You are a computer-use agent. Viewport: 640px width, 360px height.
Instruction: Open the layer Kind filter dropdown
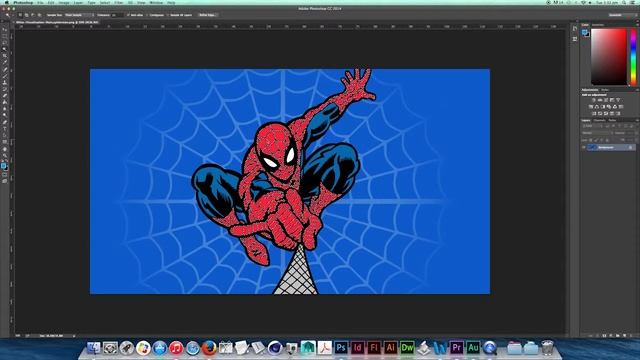click(x=592, y=126)
